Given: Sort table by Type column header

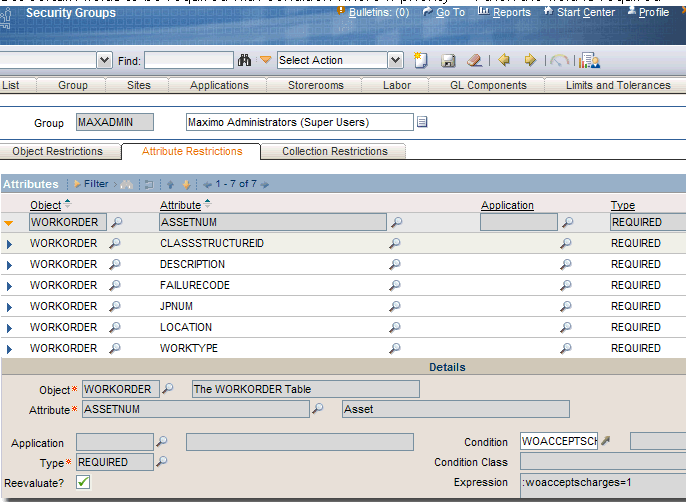Looking at the screenshot, I should coord(623,205).
